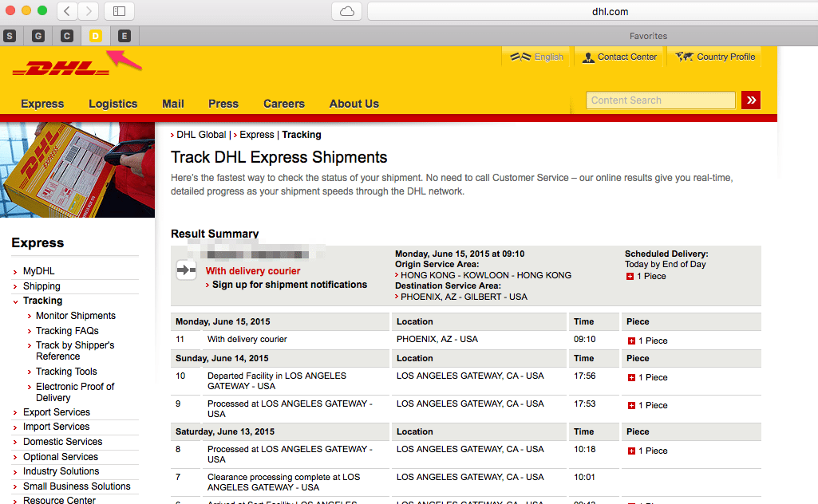Expand the Import Services arrow
This screenshot has width=818, height=504.
(x=15, y=427)
